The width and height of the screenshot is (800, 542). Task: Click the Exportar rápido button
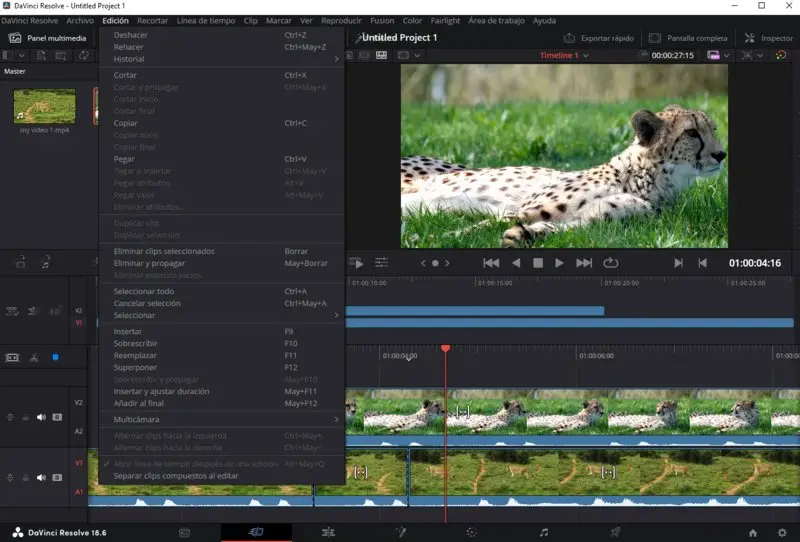point(599,38)
